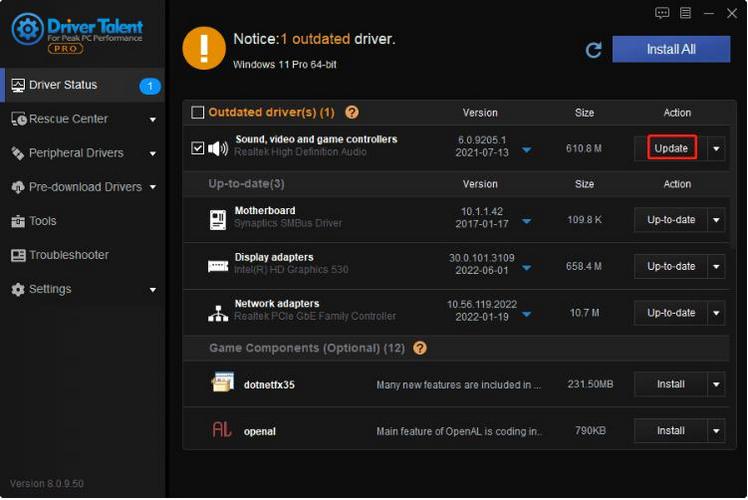Open action dropdown for openal Install
This screenshot has height=500, width=748.
click(716, 431)
